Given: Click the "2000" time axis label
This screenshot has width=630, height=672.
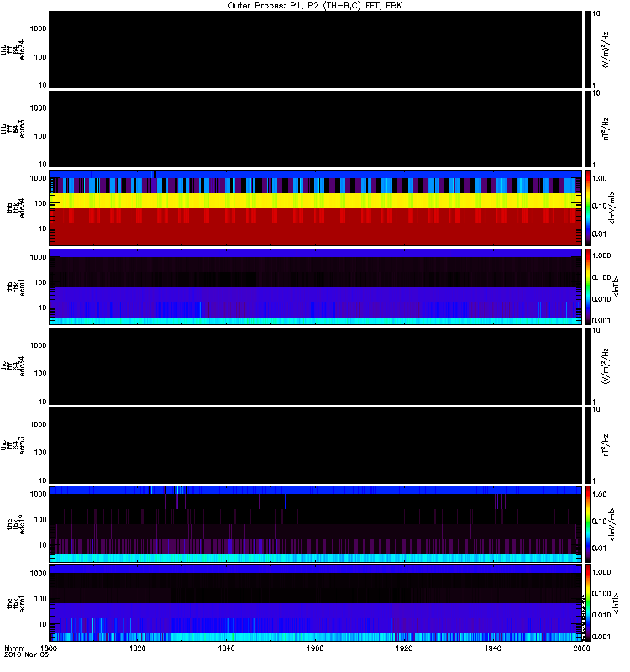Looking at the screenshot, I should [x=581, y=648].
